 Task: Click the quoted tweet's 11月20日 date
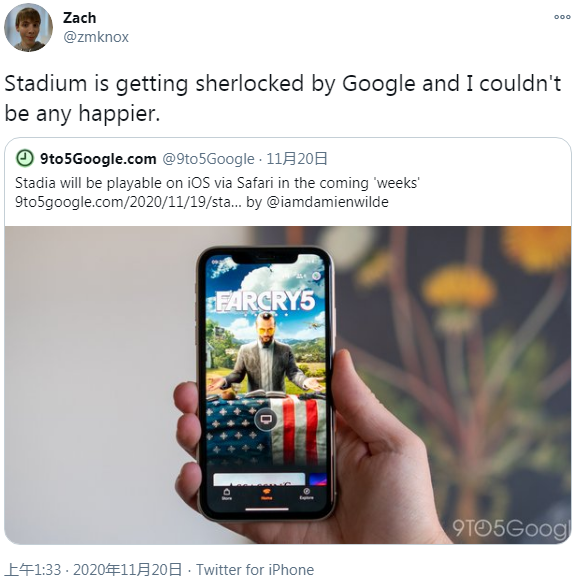point(297,159)
